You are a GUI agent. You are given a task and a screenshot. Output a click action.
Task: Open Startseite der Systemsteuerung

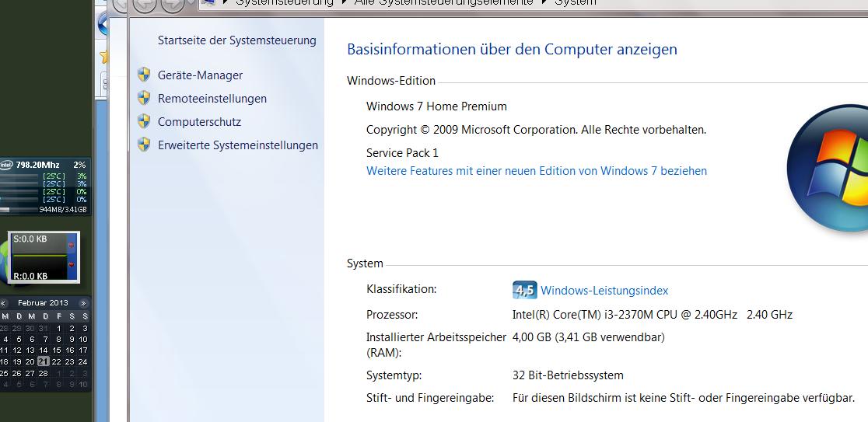pyautogui.click(x=237, y=40)
